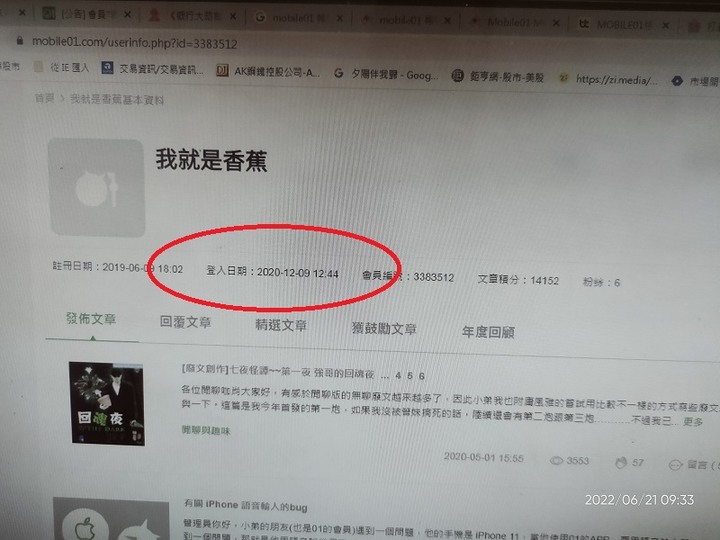
Task: Go to page 4 of 七夜怪譚 article
Action: 398,375
